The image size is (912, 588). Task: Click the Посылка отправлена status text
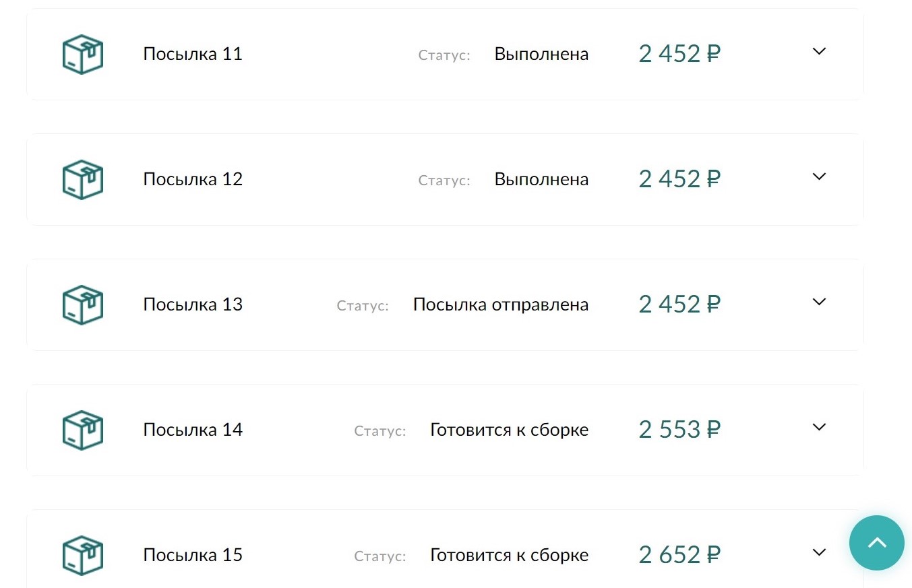(x=500, y=304)
